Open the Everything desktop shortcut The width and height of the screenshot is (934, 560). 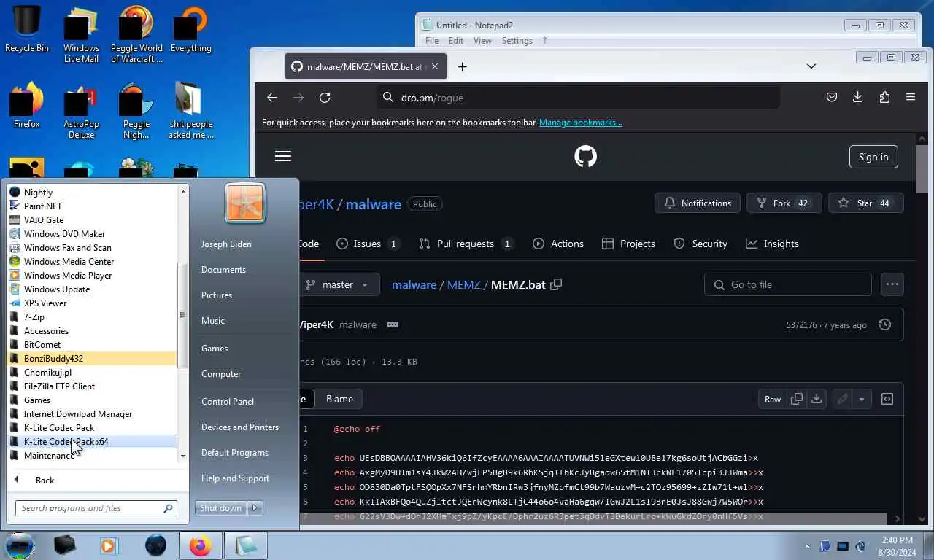point(190,30)
